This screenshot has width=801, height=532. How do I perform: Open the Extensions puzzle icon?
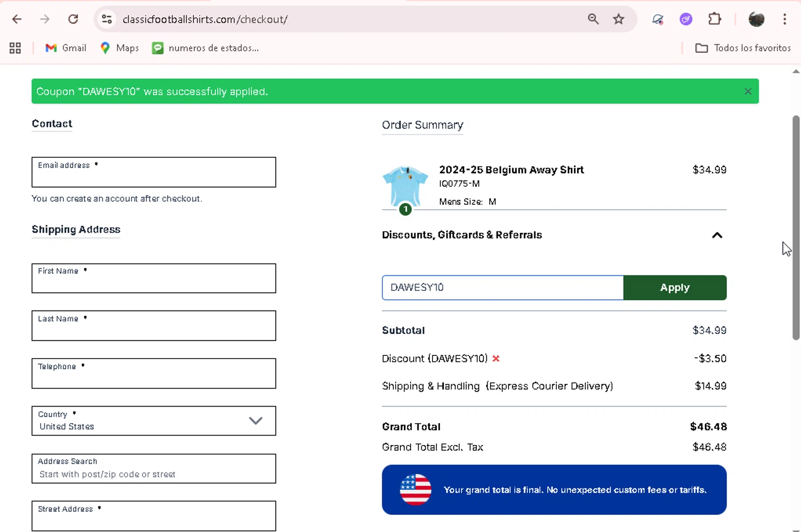click(x=714, y=19)
